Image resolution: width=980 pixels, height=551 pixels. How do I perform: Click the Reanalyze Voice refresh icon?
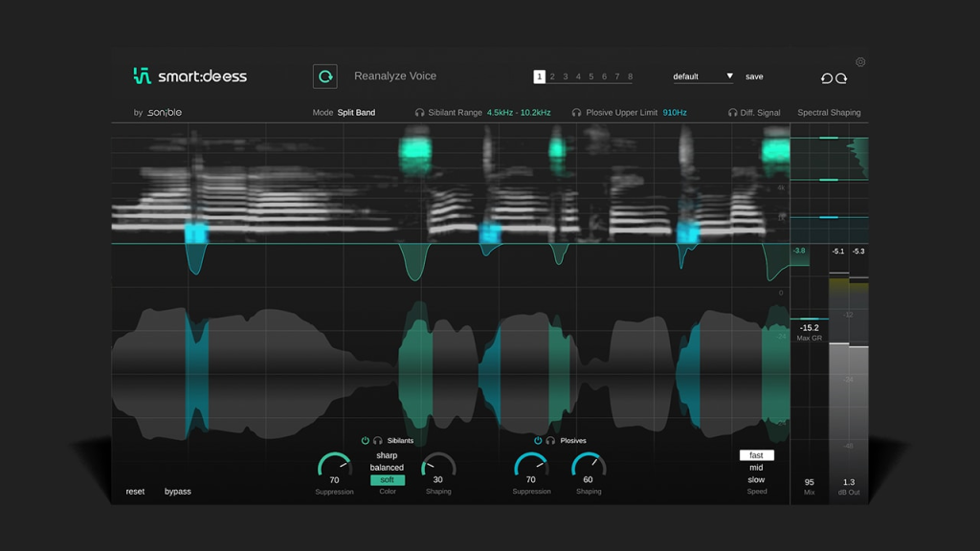(325, 77)
